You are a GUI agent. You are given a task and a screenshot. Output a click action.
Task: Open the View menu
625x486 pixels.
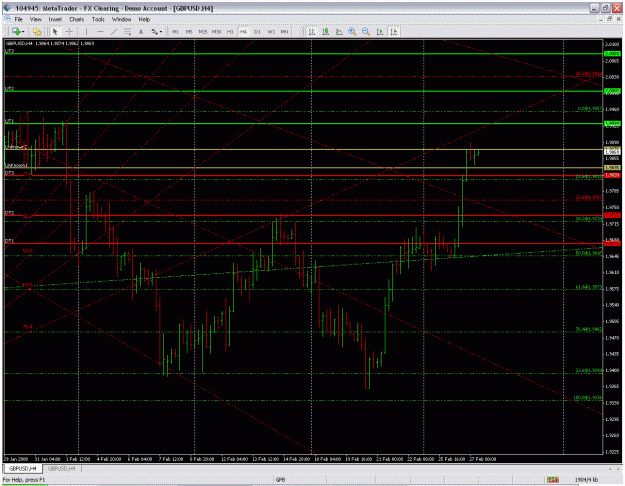tap(35, 19)
